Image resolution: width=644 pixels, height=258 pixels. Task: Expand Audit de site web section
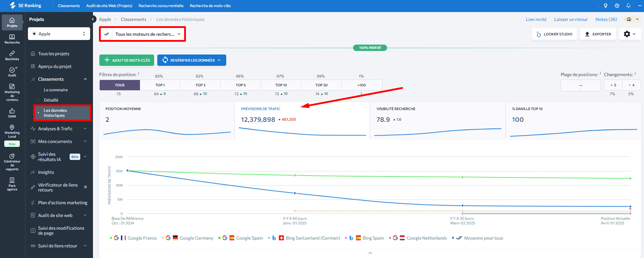pyautogui.click(x=85, y=215)
